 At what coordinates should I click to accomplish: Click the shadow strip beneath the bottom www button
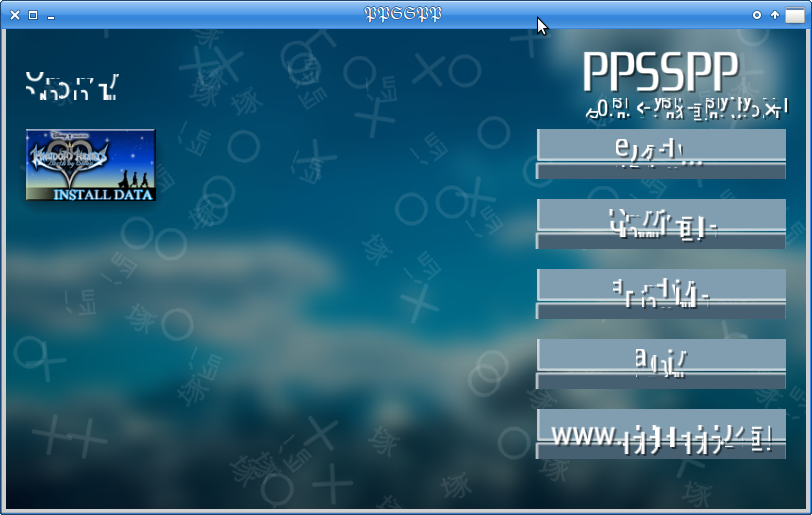pos(661,452)
